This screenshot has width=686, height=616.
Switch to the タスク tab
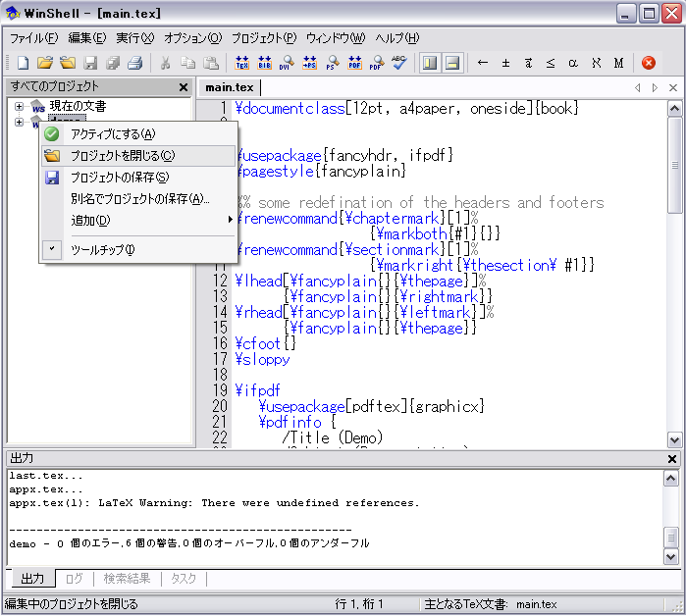[x=184, y=579]
